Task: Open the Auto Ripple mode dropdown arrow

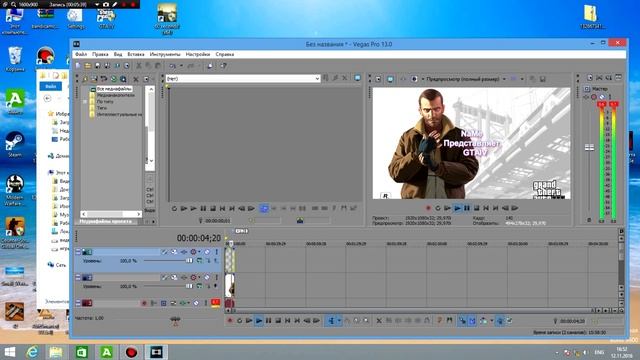Action: [x=491, y=321]
